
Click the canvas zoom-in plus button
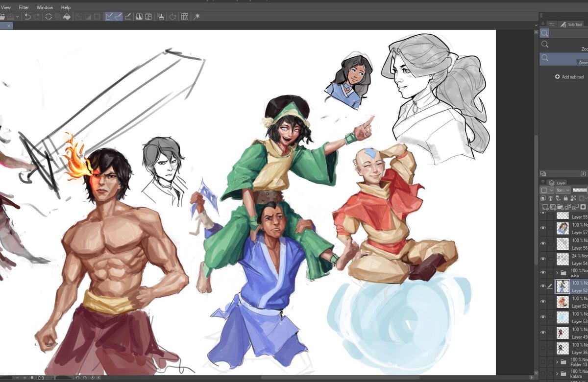click(x=25, y=378)
